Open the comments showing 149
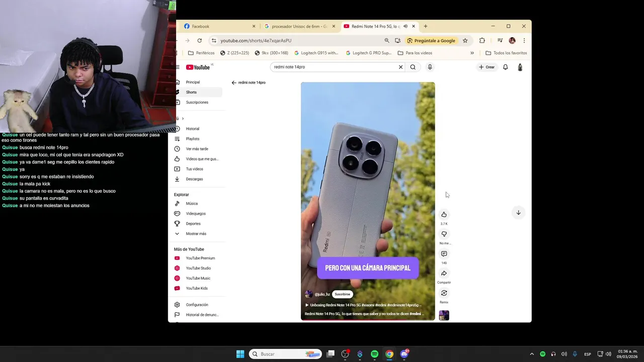644x362 pixels. [x=444, y=254]
